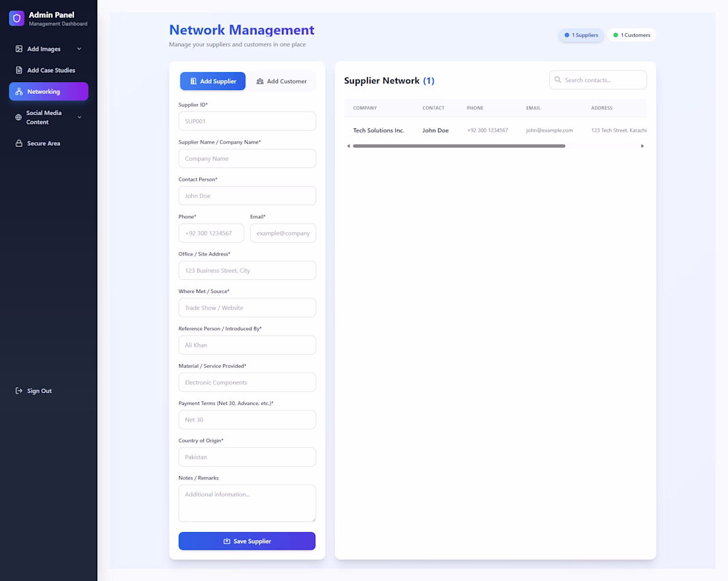Focus the Notes / Remarks textarea
Screen dimensions: 728x581
[x=247, y=504]
